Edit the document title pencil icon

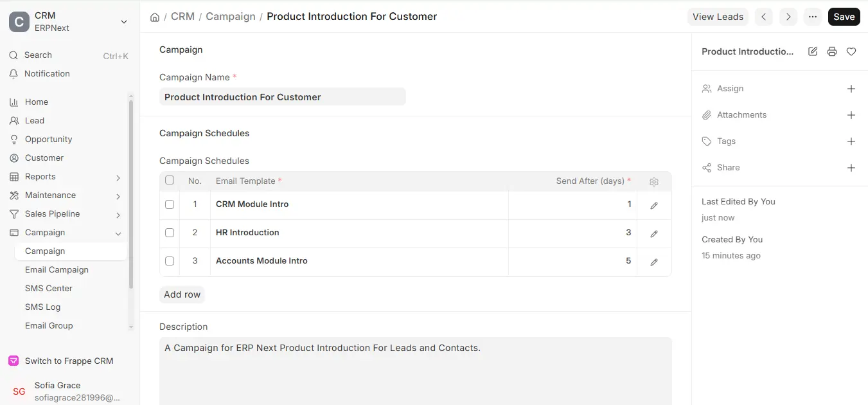point(813,51)
